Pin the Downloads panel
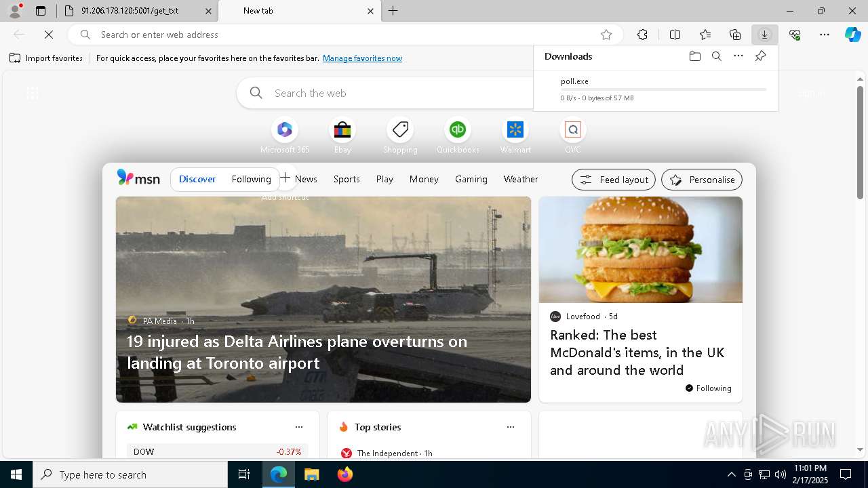The width and height of the screenshot is (868, 488). [x=760, y=56]
